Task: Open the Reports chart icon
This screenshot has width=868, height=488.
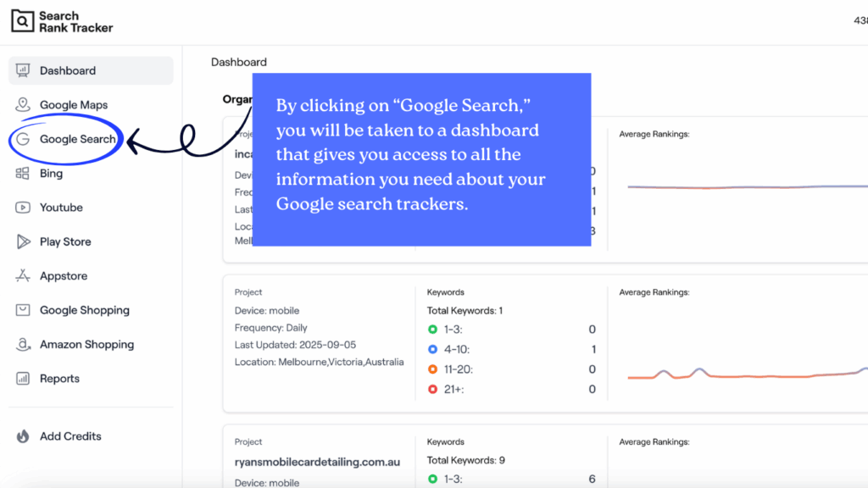Action: click(x=23, y=379)
